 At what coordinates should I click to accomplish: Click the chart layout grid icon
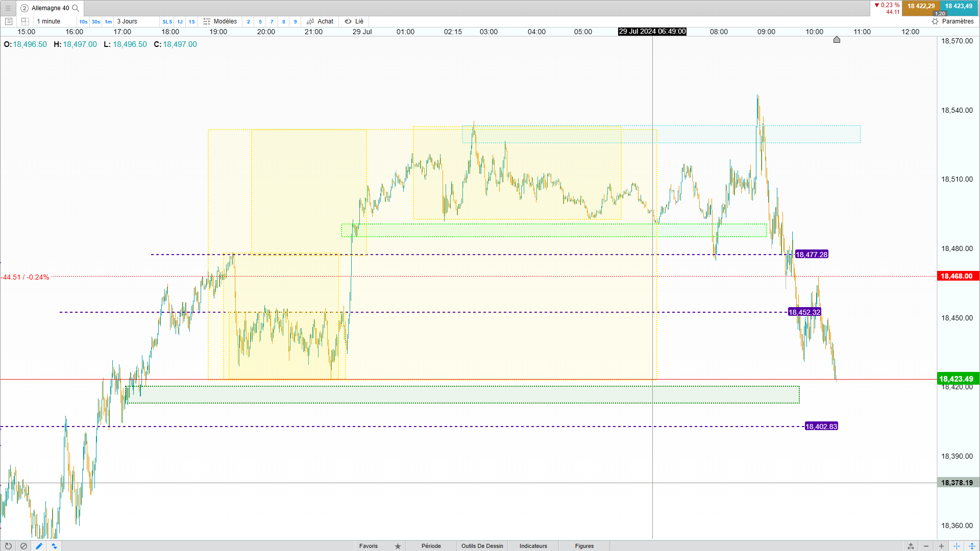(25, 21)
